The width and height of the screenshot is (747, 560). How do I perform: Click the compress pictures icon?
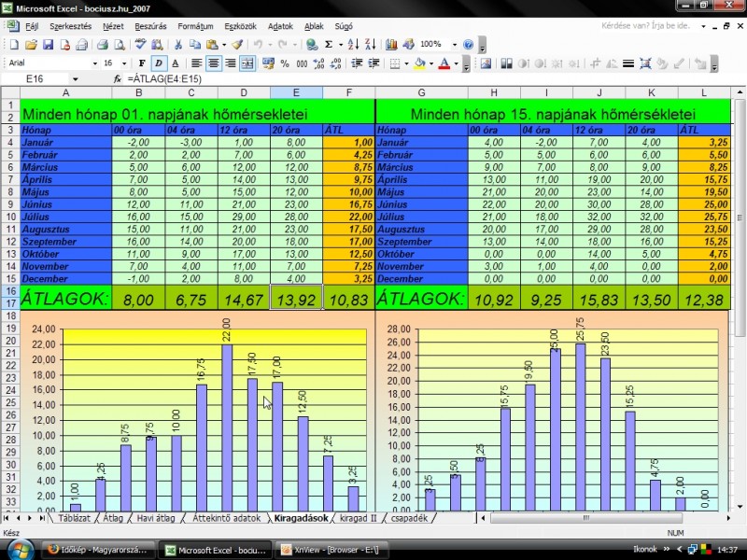tap(645, 63)
